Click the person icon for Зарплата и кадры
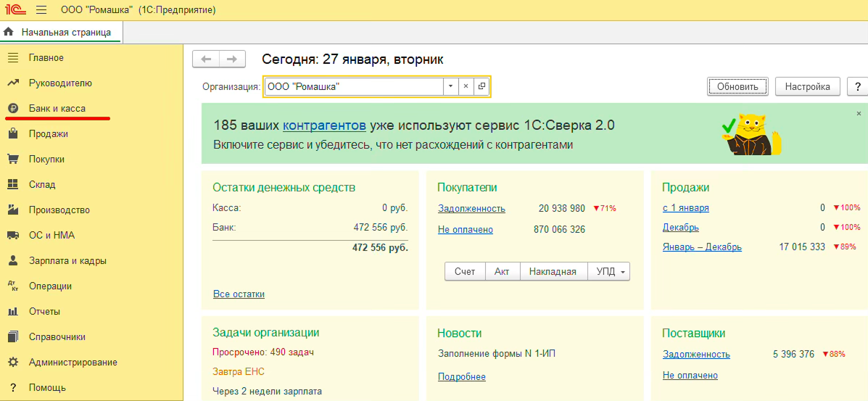This screenshot has width=868, height=401. 13,261
